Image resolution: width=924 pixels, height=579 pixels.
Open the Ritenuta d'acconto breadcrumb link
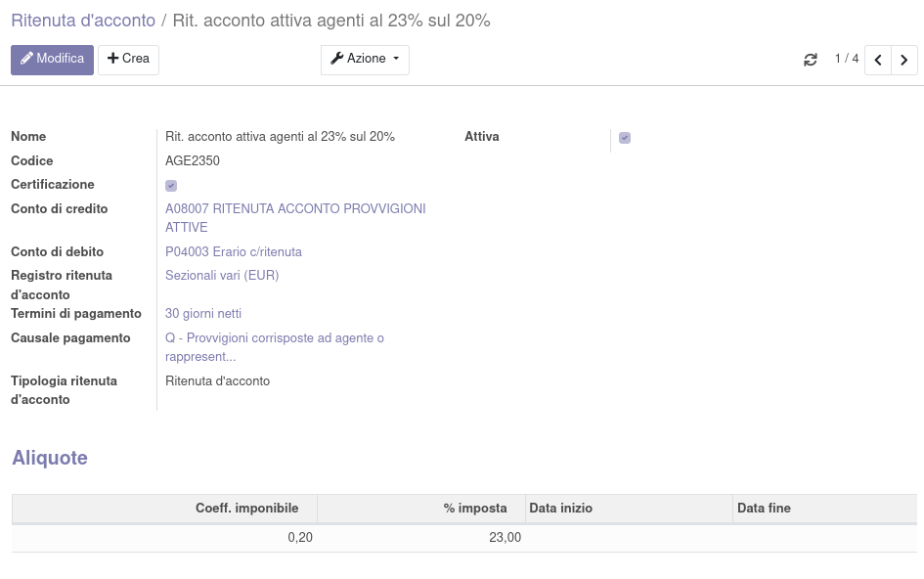click(83, 21)
